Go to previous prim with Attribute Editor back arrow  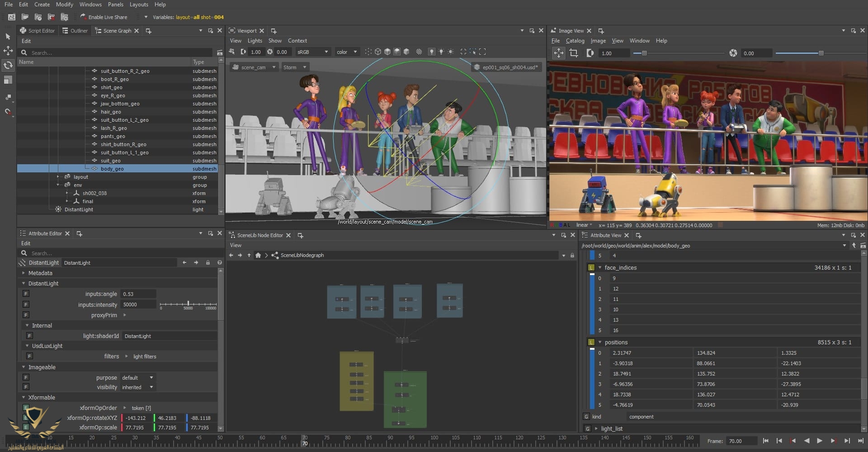pos(184,263)
